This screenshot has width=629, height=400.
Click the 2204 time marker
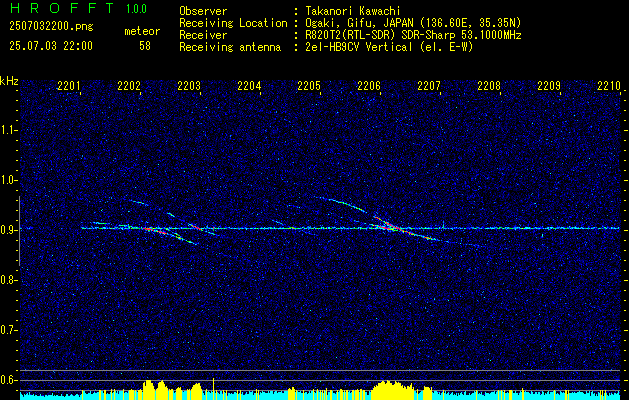(x=249, y=85)
